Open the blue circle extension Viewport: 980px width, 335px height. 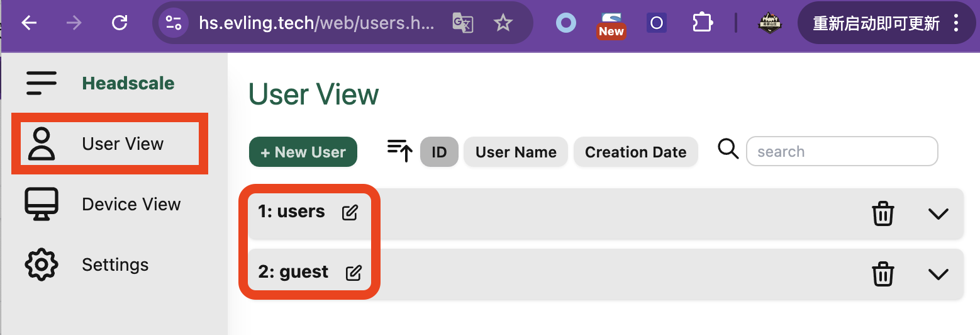[566, 23]
